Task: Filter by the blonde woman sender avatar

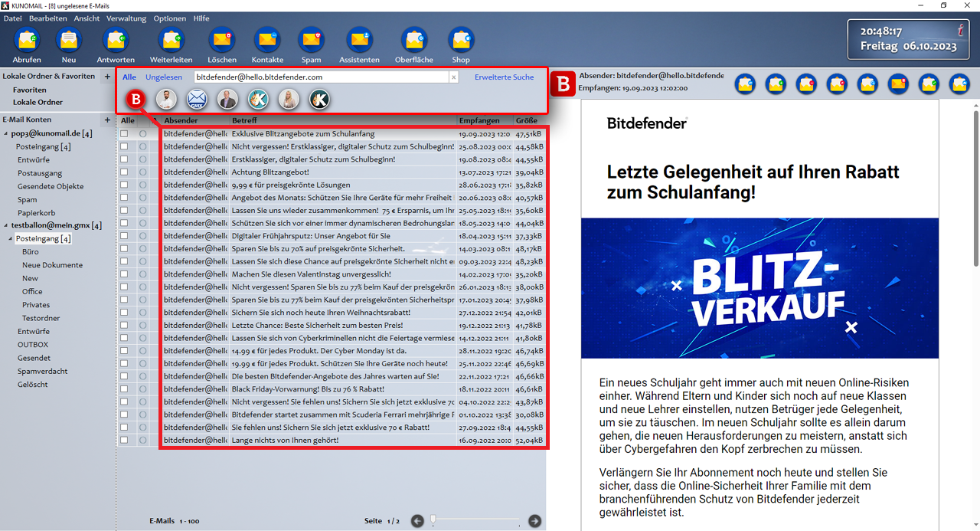Action: point(289,99)
